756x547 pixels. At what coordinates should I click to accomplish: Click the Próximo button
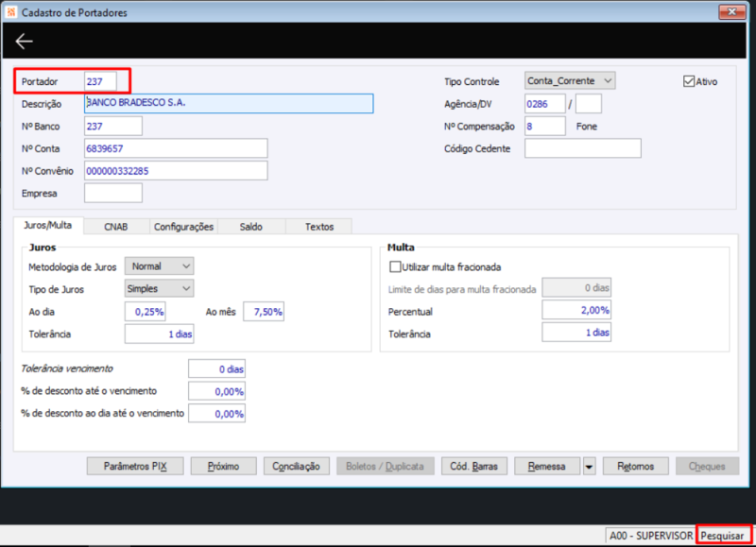pos(223,466)
